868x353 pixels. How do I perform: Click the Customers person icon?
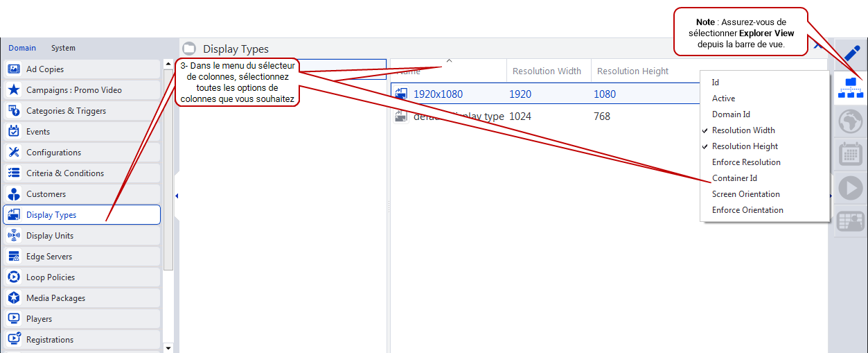(13, 194)
